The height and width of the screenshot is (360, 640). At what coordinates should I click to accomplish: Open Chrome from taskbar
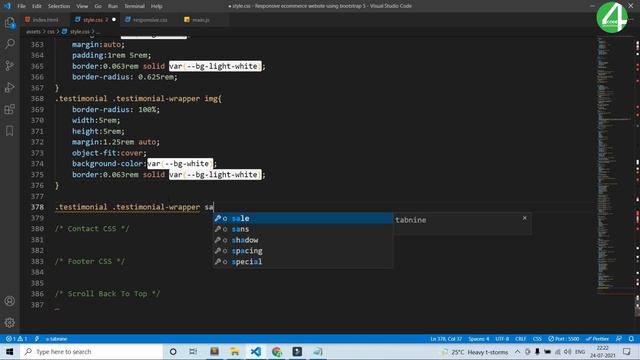click(x=277, y=351)
